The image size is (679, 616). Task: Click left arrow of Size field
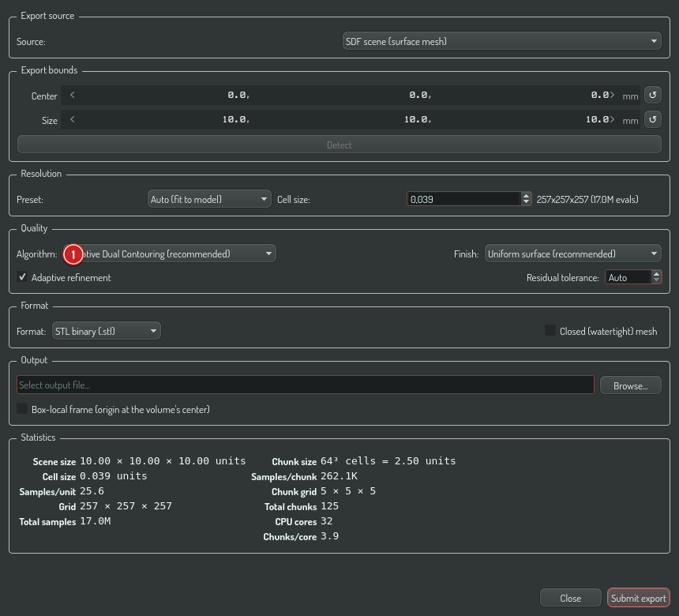(x=73, y=119)
